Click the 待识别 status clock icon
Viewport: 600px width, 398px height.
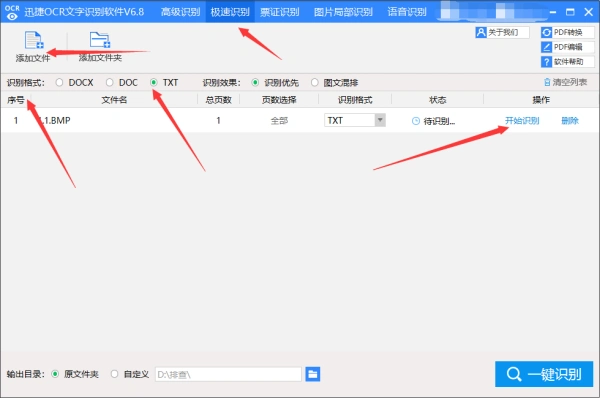[x=416, y=121]
